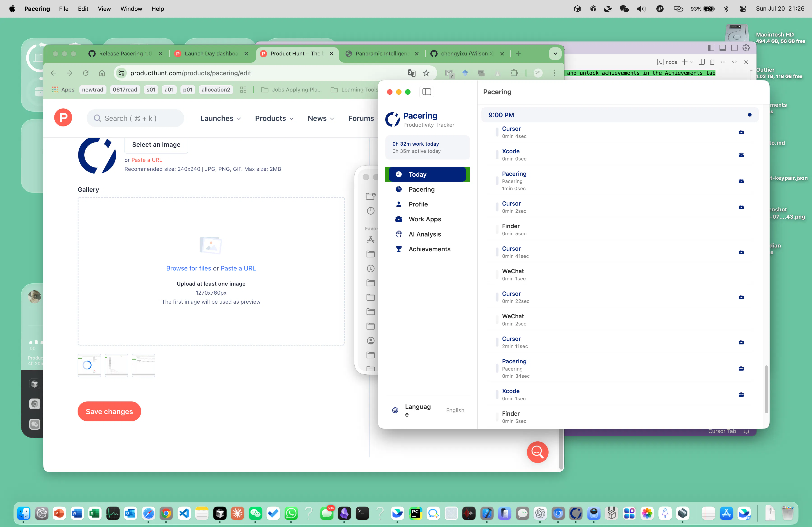Toggle briefcase for Xcode 0min 1sec
This screenshot has height=527, width=812.
coord(741,395)
